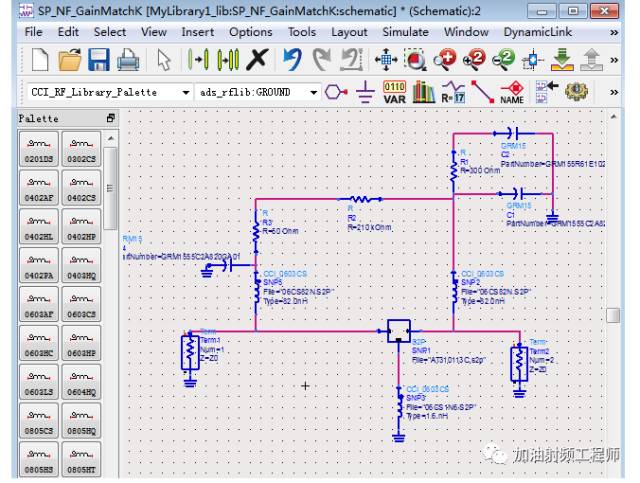This screenshot has height=483, width=640.
Task: Select the 0402HP palette component
Action: tap(81, 227)
